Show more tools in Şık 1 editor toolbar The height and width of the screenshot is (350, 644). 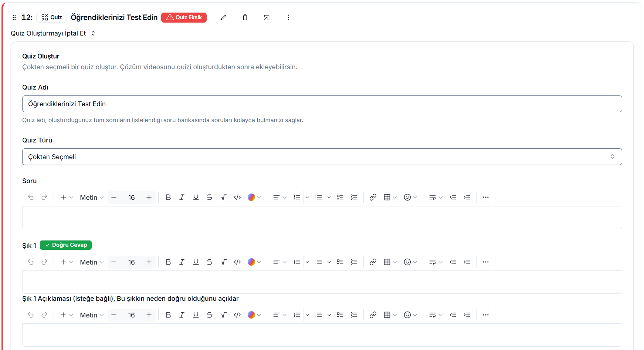486,262
